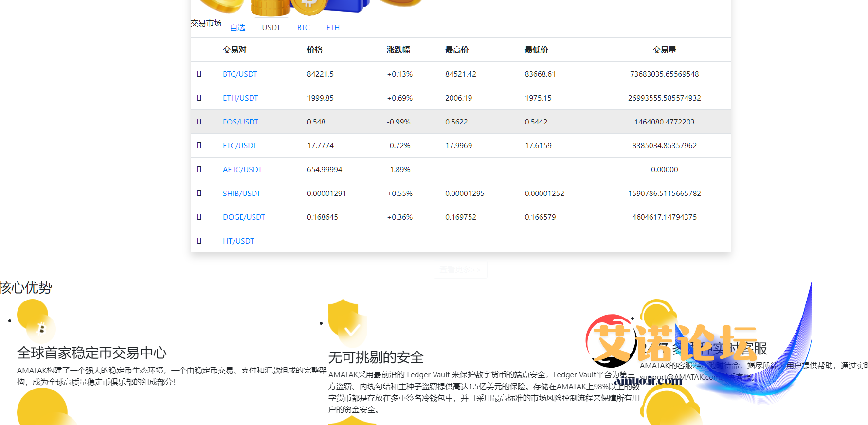Click the BTC high price 84521.42
Image resolution: width=868 pixels, height=425 pixels.
click(x=461, y=74)
